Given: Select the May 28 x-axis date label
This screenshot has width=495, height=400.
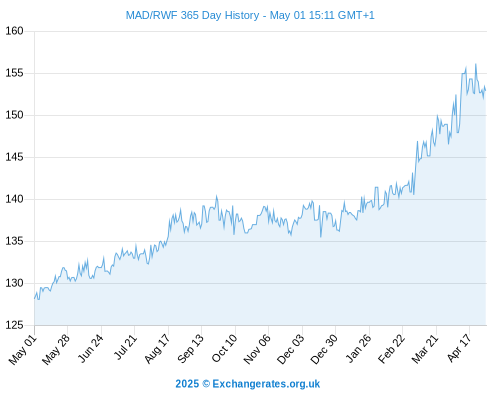Looking at the screenshot, I should point(56,349).
